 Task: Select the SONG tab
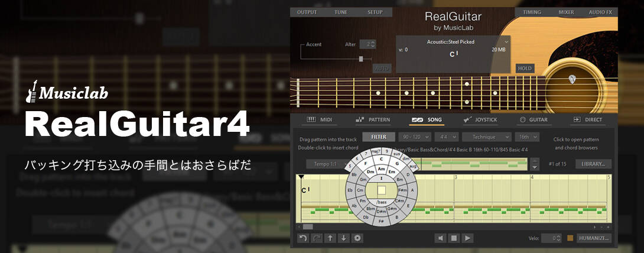pos(427,119)
